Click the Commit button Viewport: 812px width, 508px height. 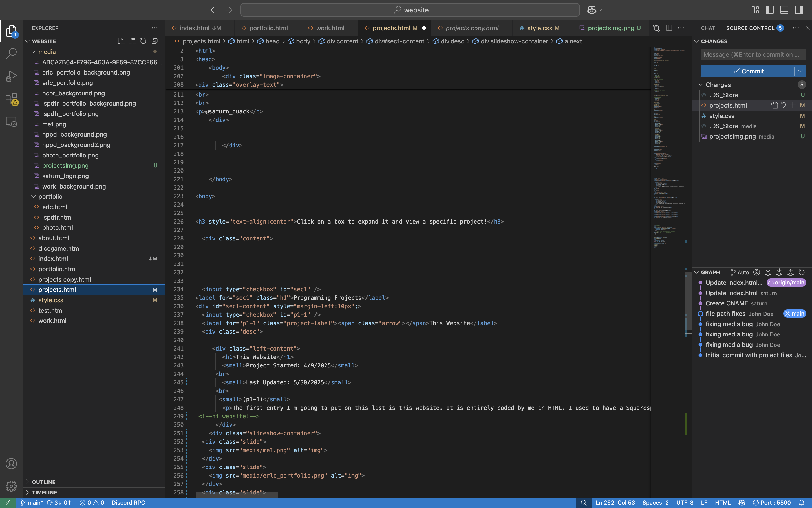pyautogui.click(x=748, y=71)
